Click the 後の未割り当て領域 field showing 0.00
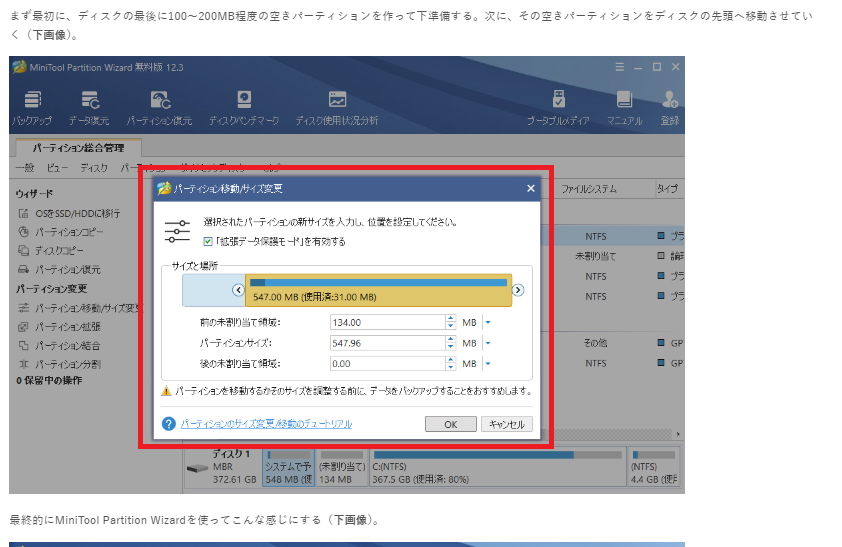Image resolution: width=842 pixels, height=547 pixels. [387, 364]
